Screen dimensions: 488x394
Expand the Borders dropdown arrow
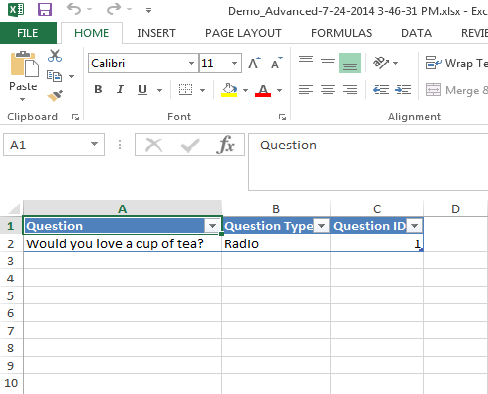pyautogui.click(x=202, y=90)
